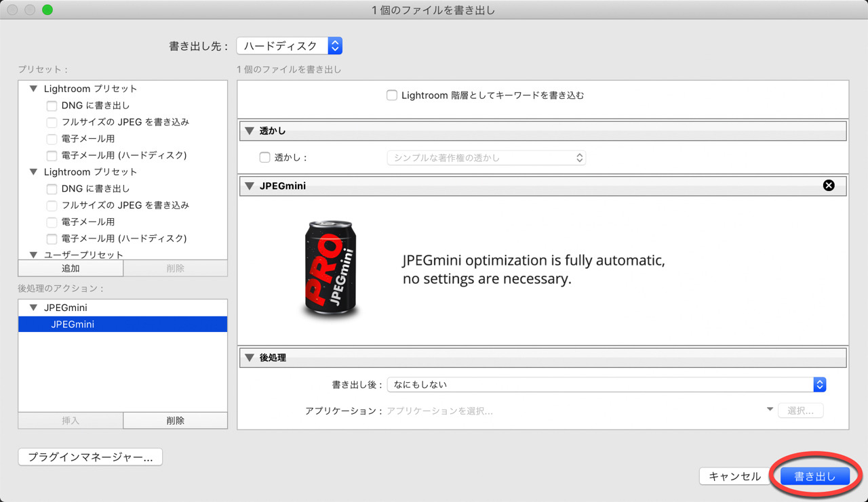Collapse the first Lightroom プリセット group

(x=33, y=89)
